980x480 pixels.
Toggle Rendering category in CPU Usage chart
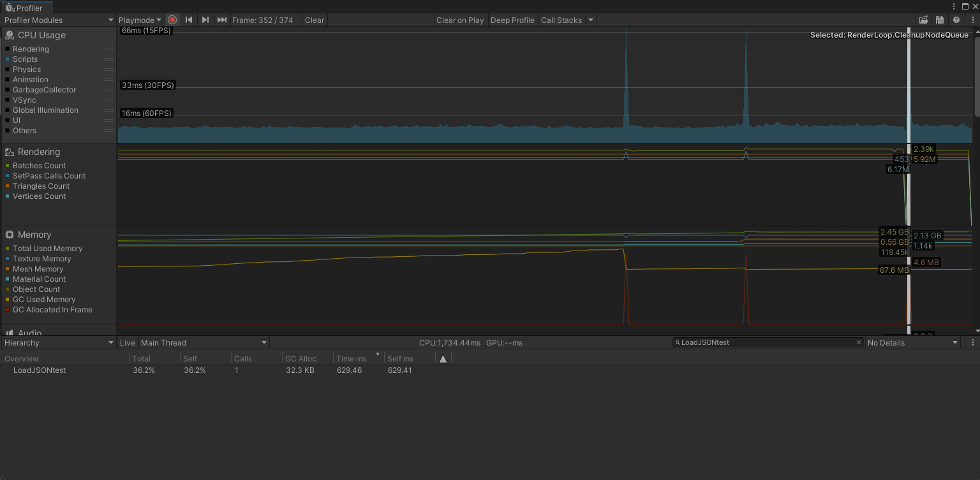8,49
